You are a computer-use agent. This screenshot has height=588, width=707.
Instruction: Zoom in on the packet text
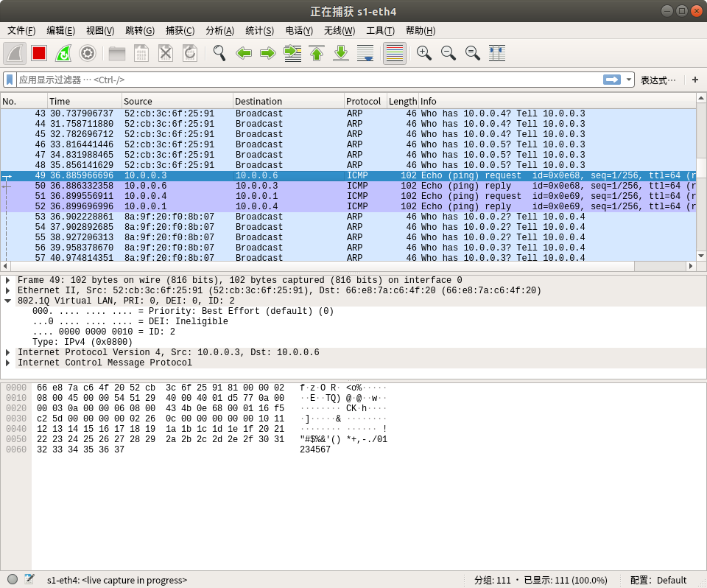pyautogui.click(x=424, y=53)
